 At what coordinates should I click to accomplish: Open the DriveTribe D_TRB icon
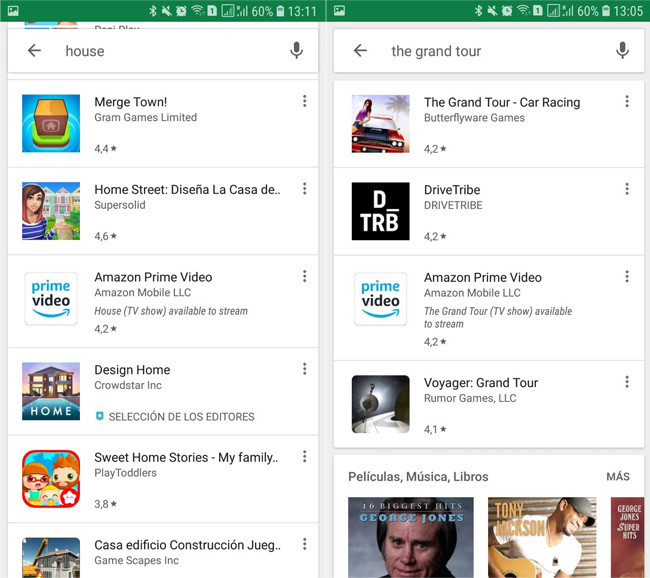(381, 211)
